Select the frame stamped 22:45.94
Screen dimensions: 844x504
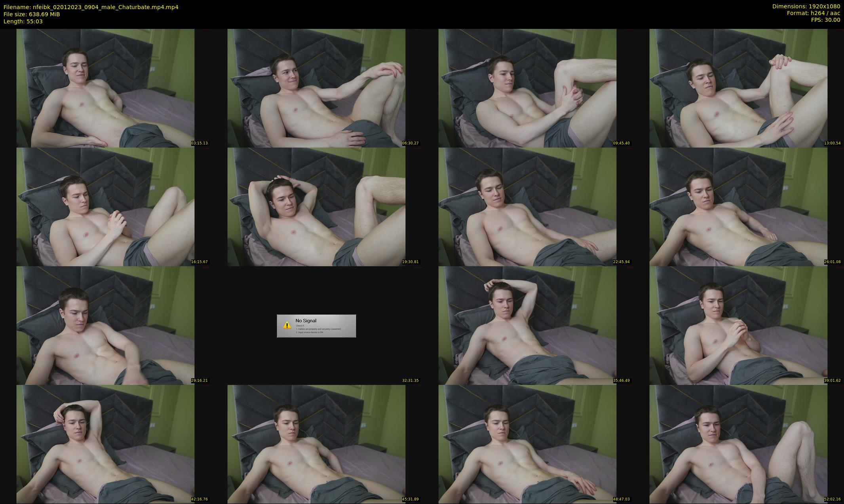click(527, 207)
